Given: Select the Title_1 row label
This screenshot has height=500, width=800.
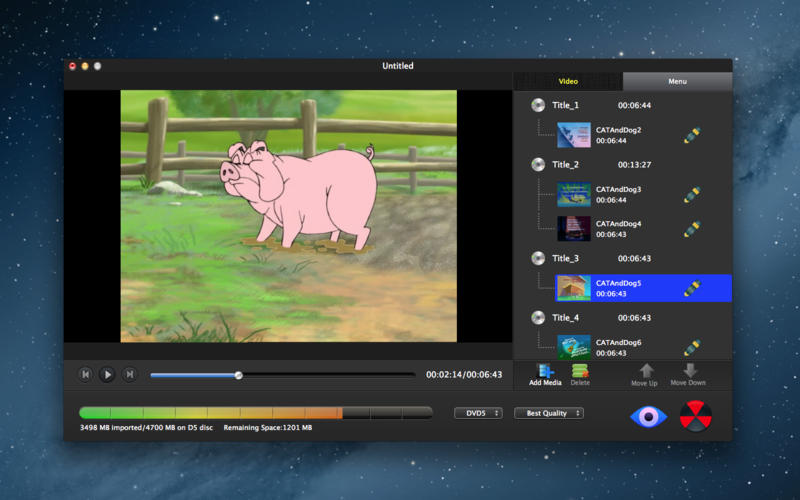Looking at the screenshot, I should [x=565, y=105].
